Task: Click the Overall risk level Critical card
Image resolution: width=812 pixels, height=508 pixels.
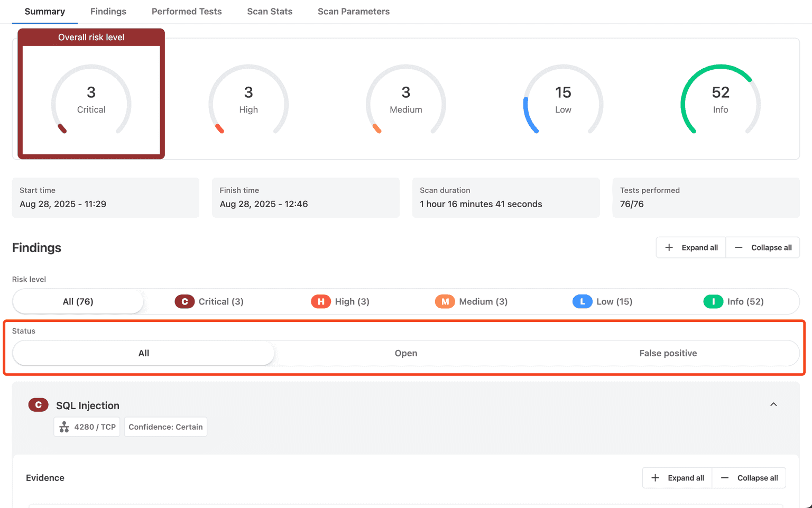Action: click(91, 99)
